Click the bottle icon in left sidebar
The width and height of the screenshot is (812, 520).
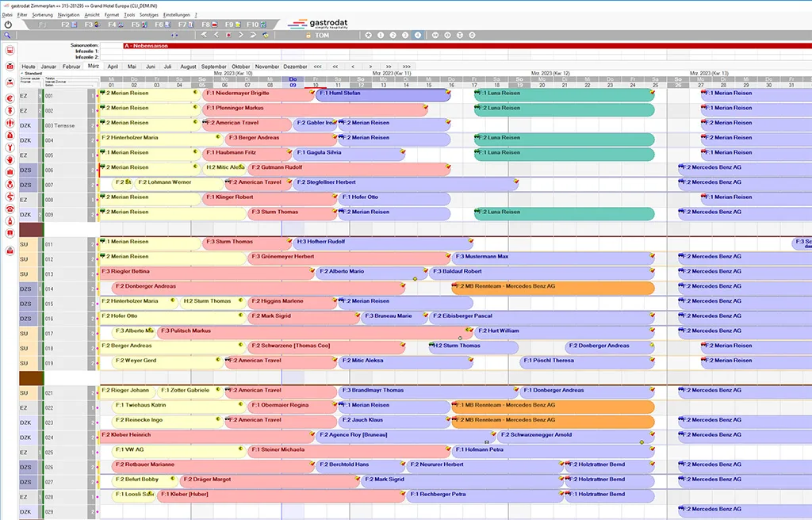point(10,221)
